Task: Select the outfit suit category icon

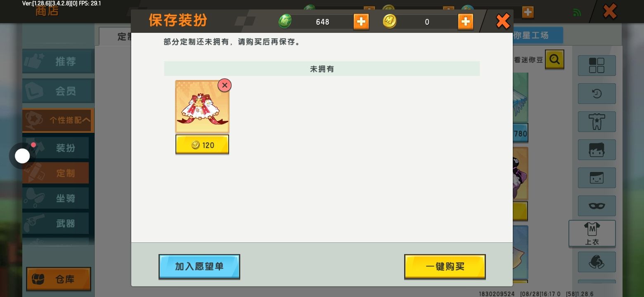Action: tap(597, 122)
